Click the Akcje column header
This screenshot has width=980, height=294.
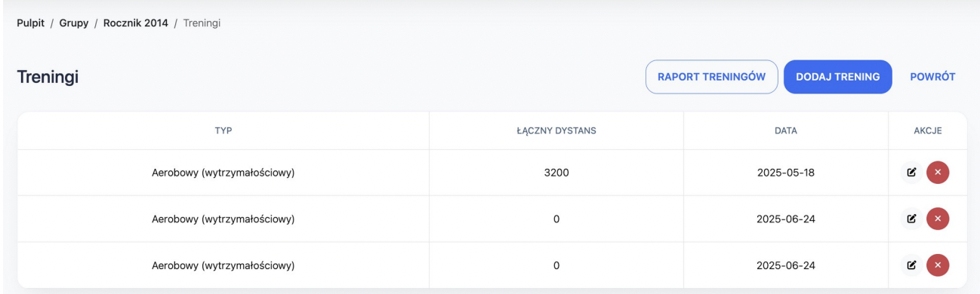pyautogui.click(x=928, y=131)
